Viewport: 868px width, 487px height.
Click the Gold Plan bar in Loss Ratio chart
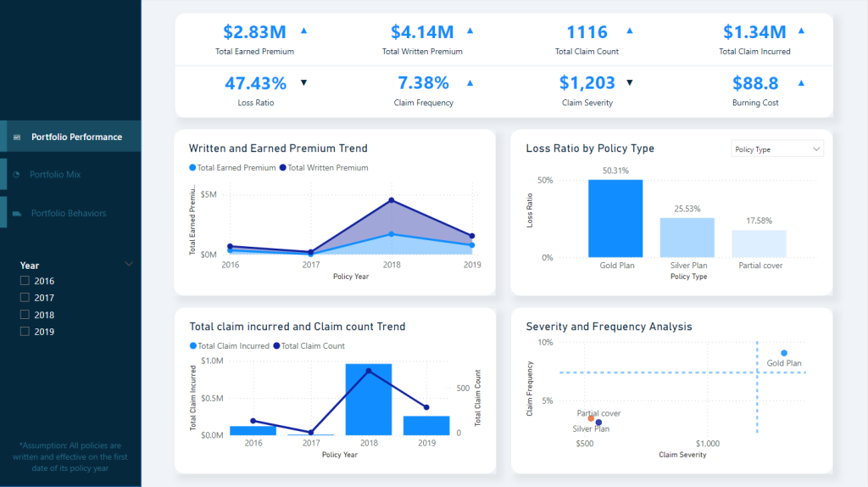click(x=615, y=218)
